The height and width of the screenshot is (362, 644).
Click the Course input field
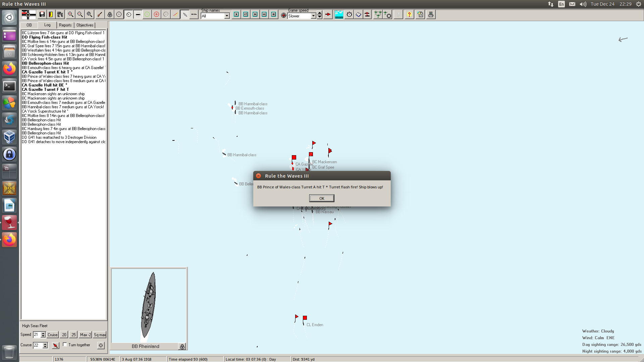click(x=38, y=345)
